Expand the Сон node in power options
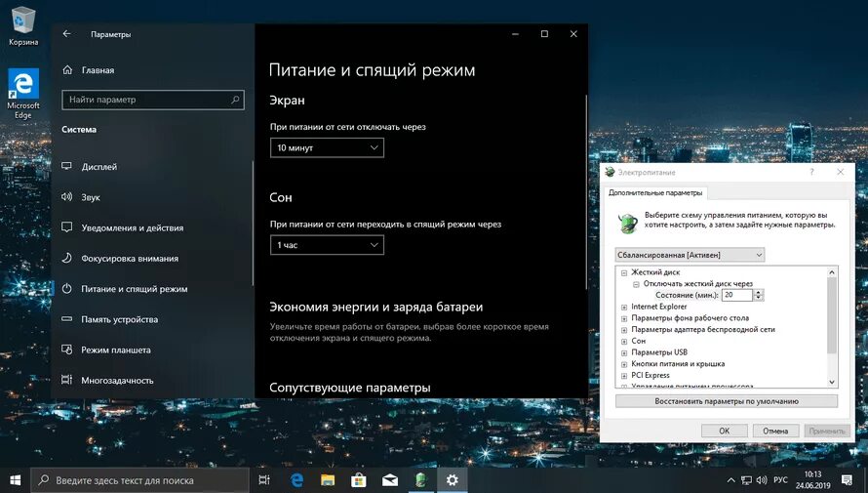The height and width of the screenshot is (493, 868). [624, 342]
